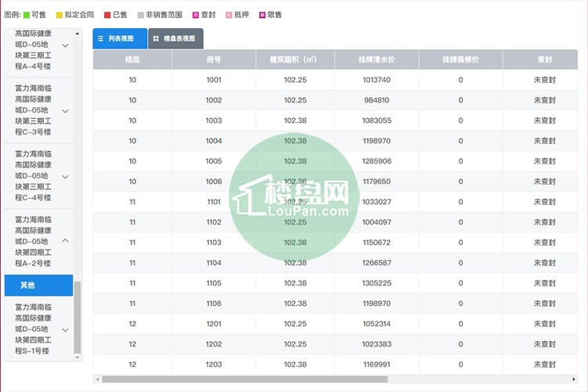
Task: Click price 1179650 in row 1006
Action: click(377, 182)
